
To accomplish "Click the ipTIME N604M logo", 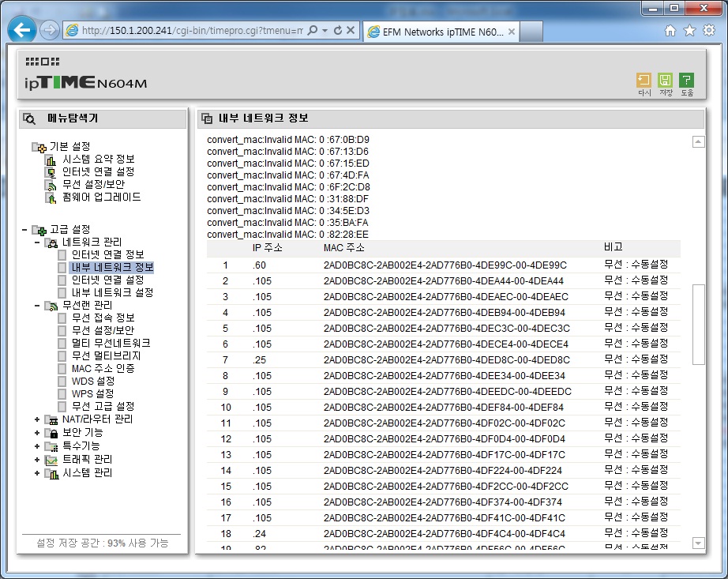I will 86,82.
